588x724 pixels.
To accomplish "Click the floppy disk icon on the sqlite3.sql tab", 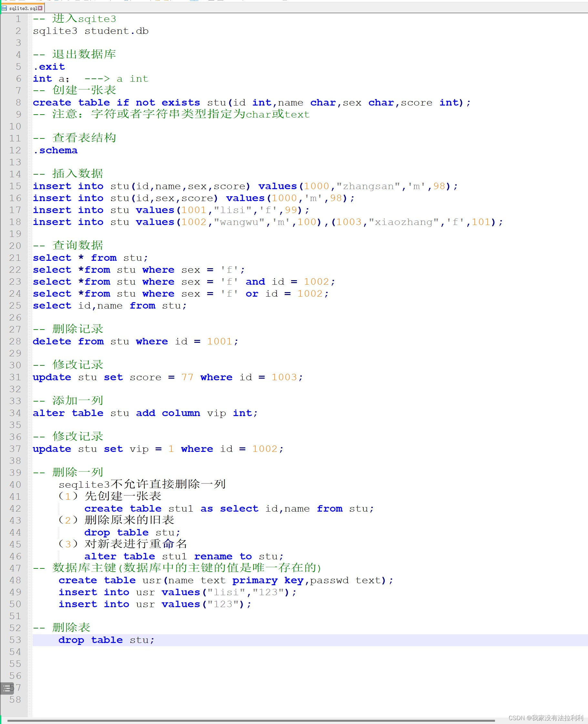I will tap(5, 8).
